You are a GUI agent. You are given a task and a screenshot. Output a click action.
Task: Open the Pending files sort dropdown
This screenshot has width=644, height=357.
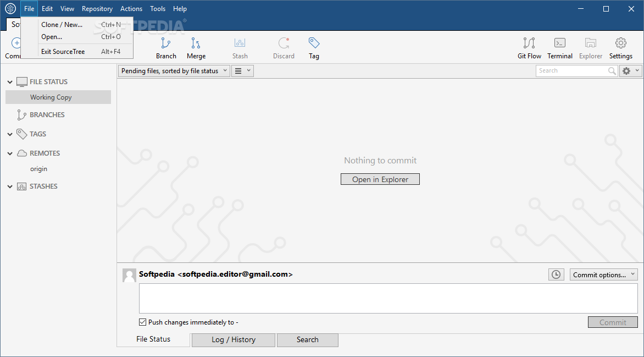(174, 71)
